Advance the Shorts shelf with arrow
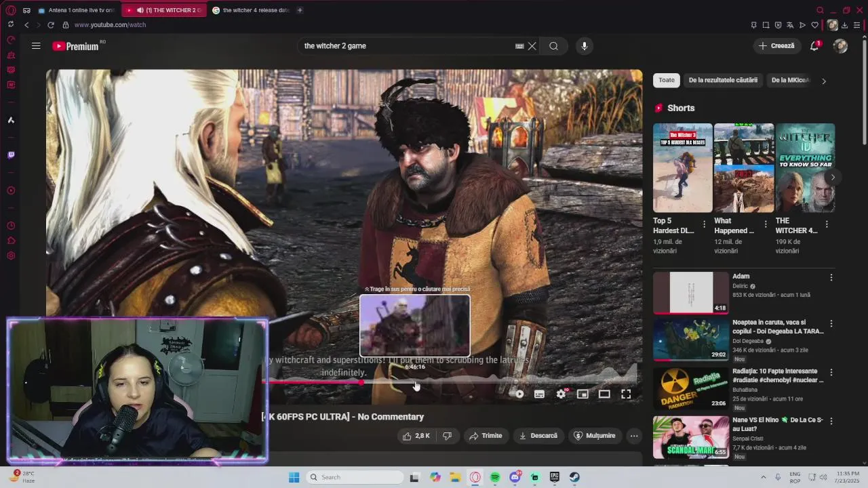 click(833, 178)
